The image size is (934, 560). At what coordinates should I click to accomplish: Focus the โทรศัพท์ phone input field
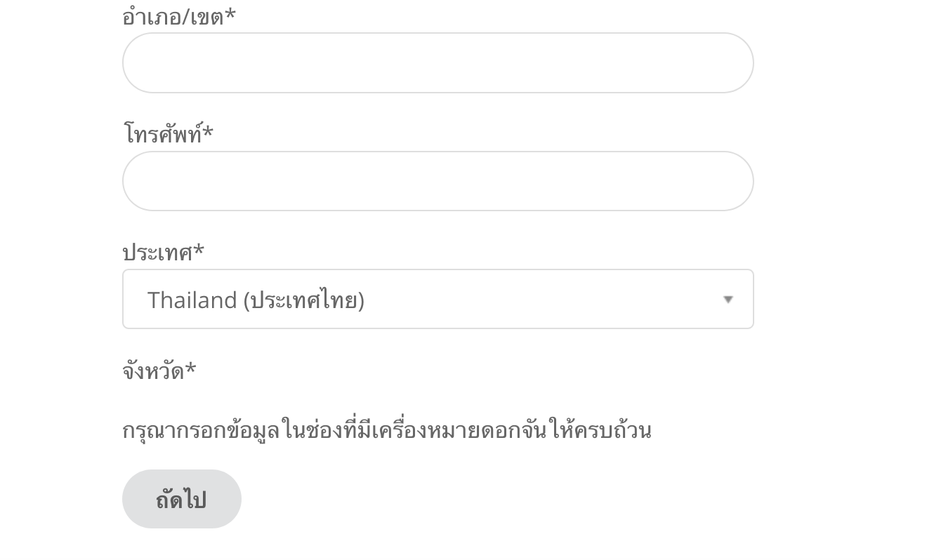(438, 181)
